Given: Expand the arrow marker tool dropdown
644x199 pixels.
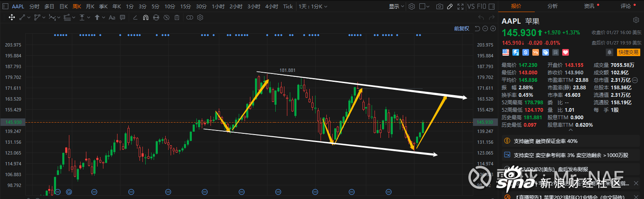Looking at the screenshot, I should [103, 17].
